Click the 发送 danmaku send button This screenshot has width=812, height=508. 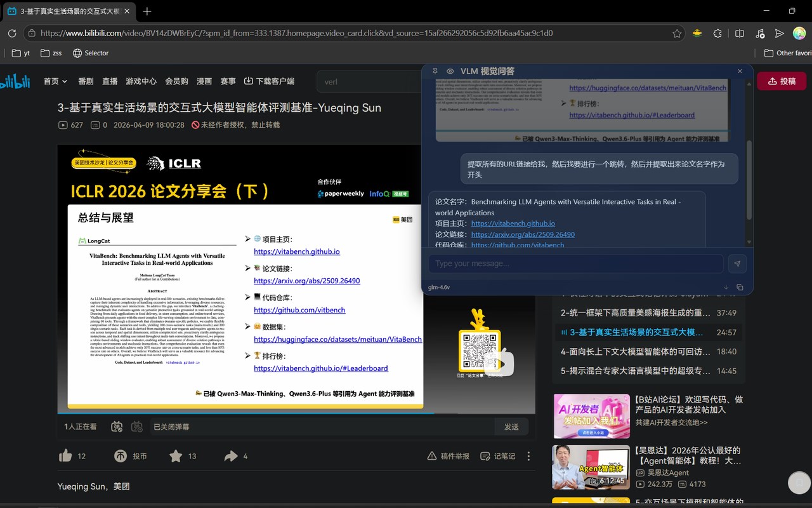coord(511,427)
